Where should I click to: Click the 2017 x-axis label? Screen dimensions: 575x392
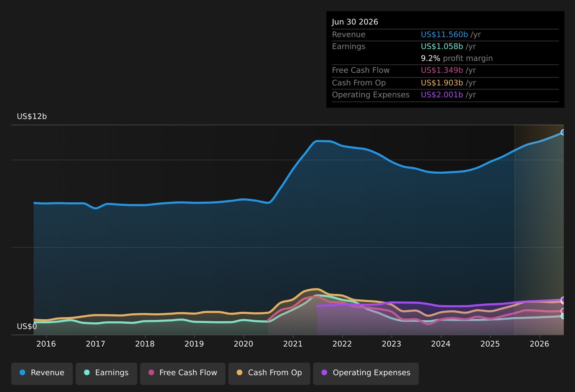click(x=95, y=344)
